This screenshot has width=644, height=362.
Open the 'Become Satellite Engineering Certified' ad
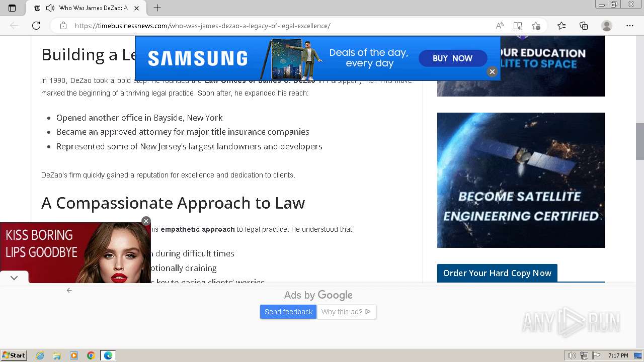[x=521, y=180]
